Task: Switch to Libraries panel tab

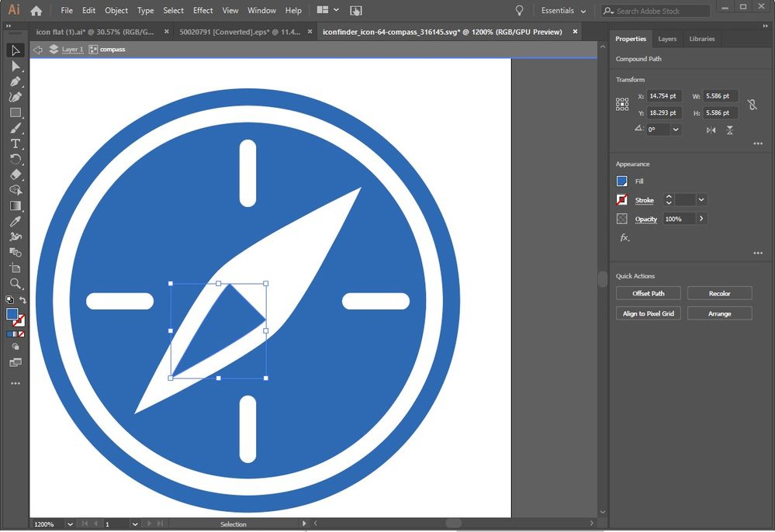Action: click(x=702, y=39)
